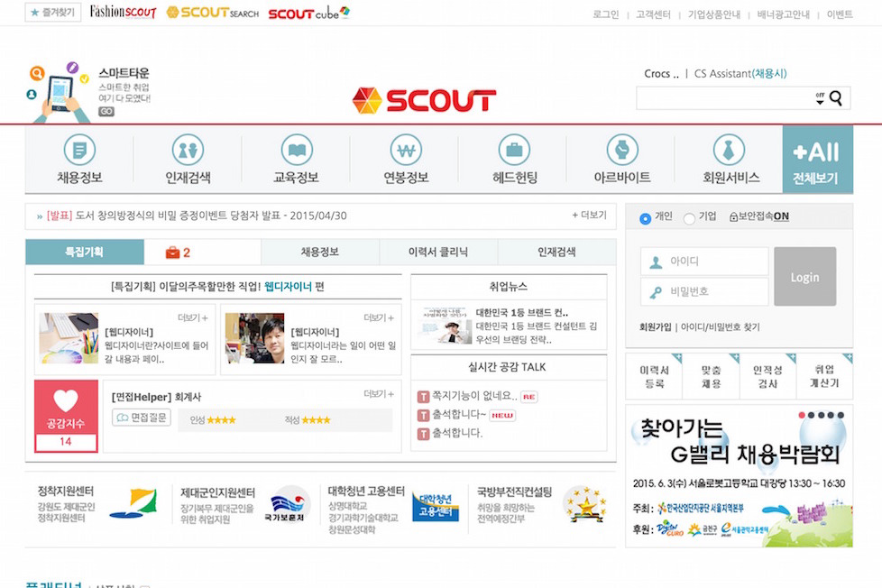Click the 아이디 input field
The width and height of the screenshot is (882, 588).
[x=704, y=262]
